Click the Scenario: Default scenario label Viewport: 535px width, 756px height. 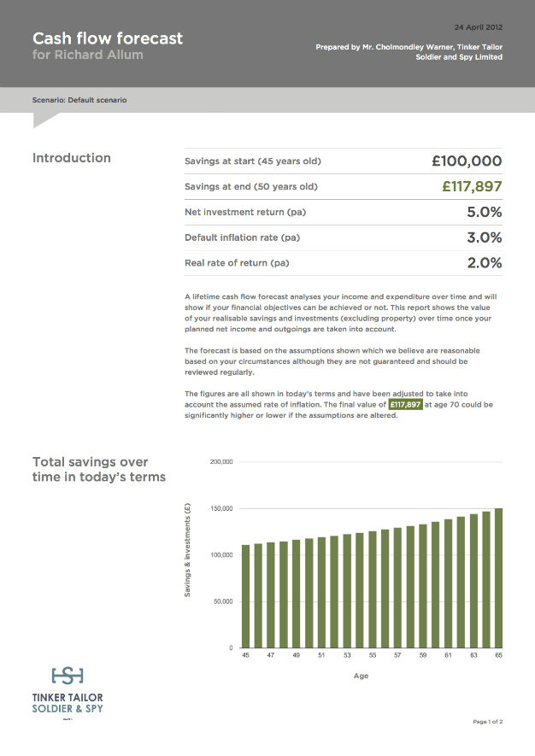click(79, 100)
